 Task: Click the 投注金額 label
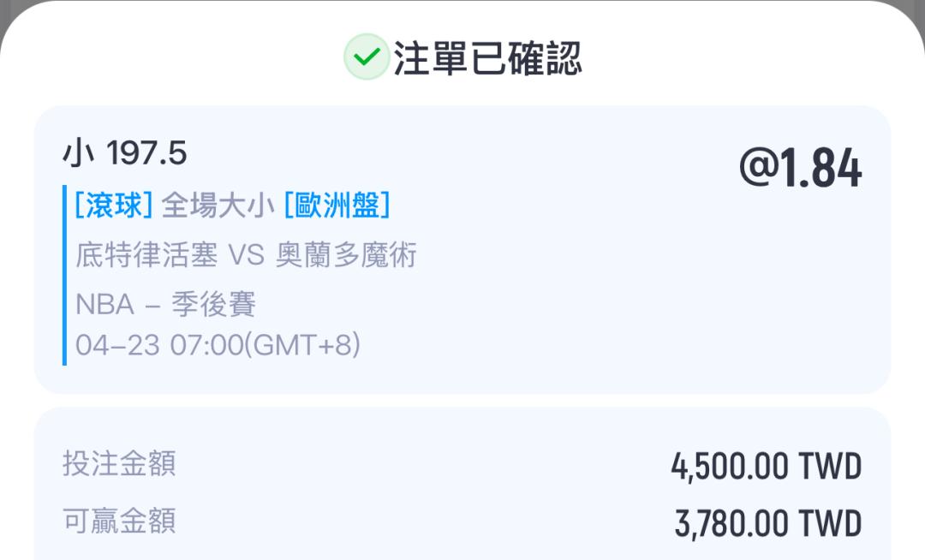coord(119,464)
